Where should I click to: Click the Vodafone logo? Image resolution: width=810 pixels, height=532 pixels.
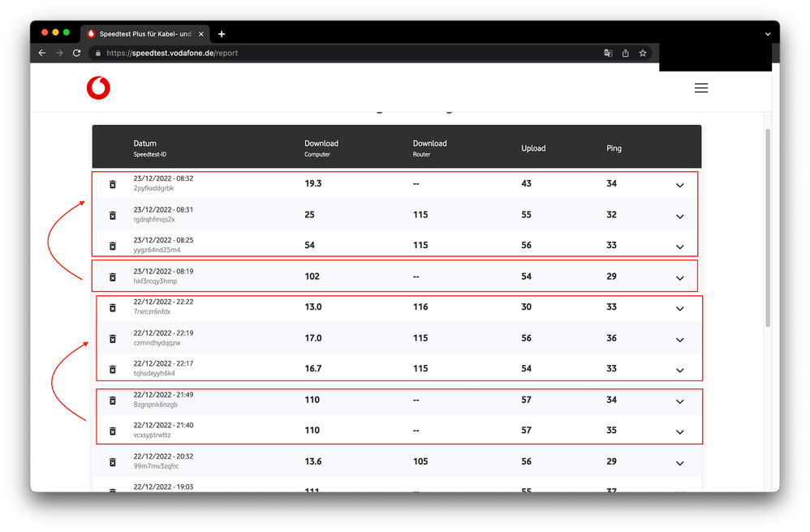pyautogui.click(x=98, y=88)
